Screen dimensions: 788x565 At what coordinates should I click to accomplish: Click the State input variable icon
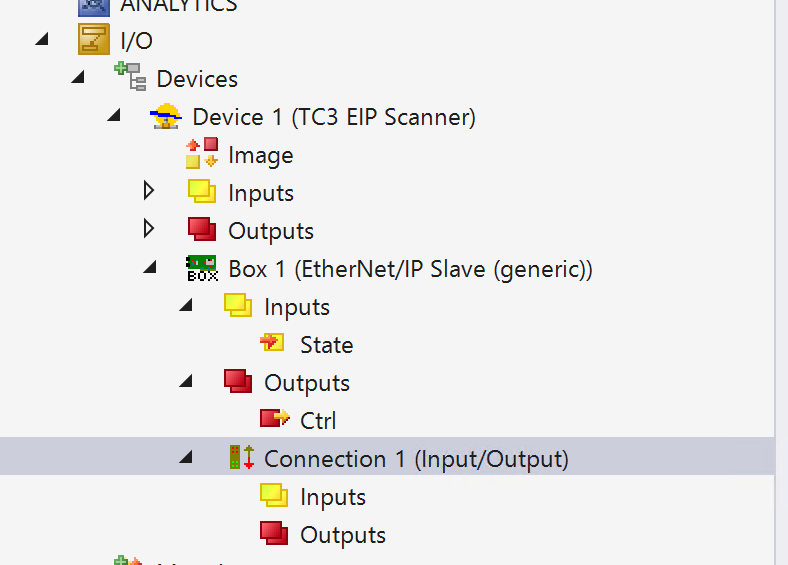273,344
